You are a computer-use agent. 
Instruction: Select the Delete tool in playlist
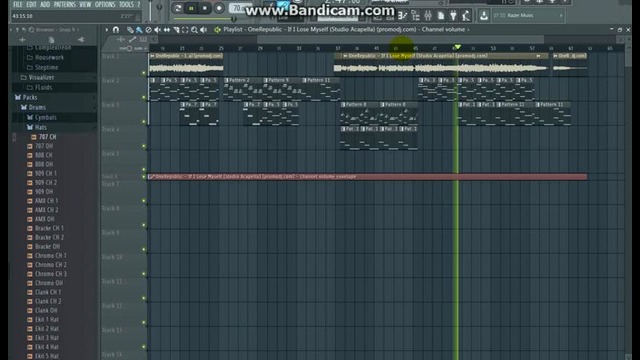pos(149,30)
